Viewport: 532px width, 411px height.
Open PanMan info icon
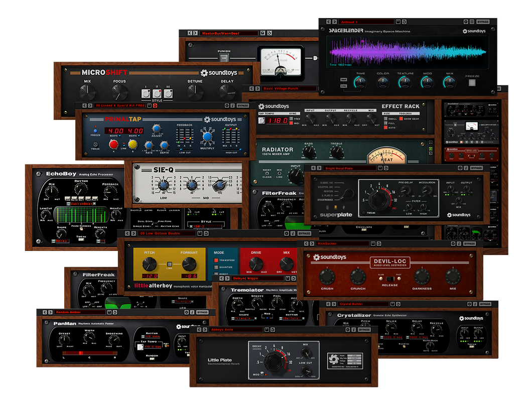(192, 312)
